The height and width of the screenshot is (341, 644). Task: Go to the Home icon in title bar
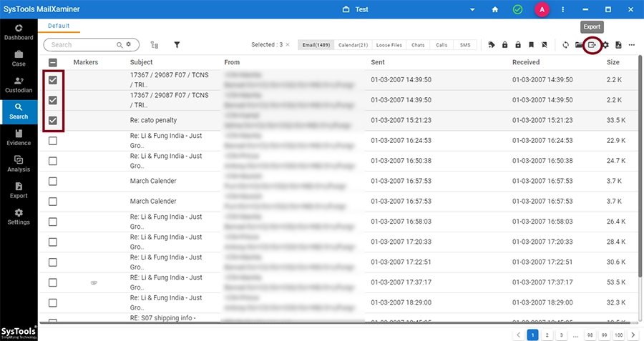tap(495, 9)
